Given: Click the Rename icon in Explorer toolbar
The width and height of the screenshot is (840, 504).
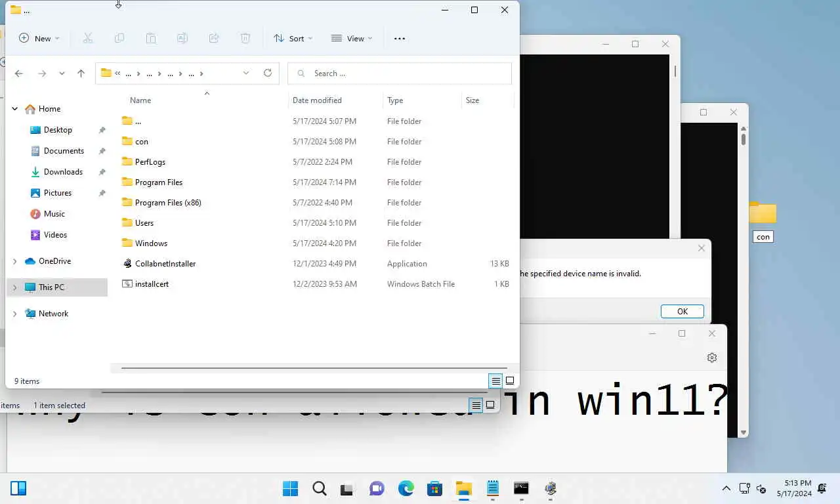Looking at the screenshot, I should pos(182,39).
